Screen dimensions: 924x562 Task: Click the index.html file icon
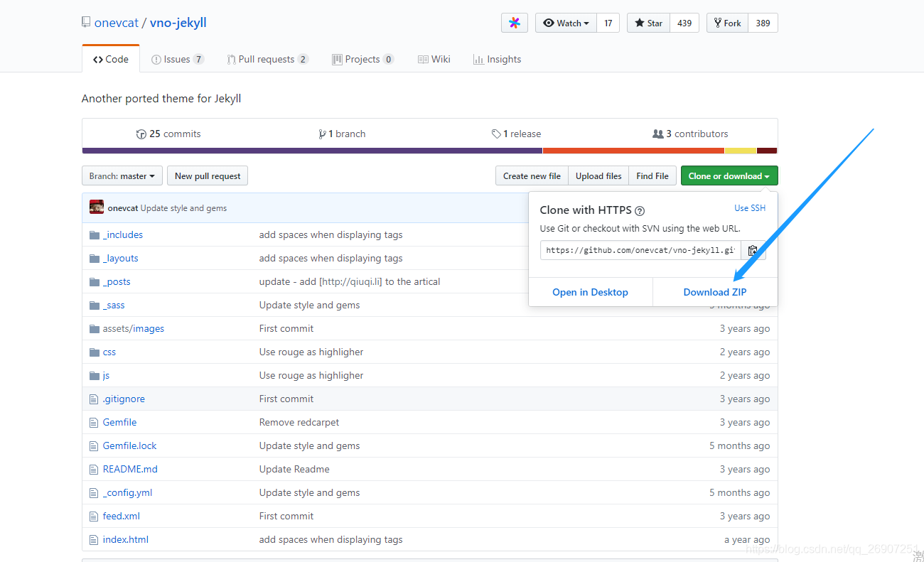[94, 539]
